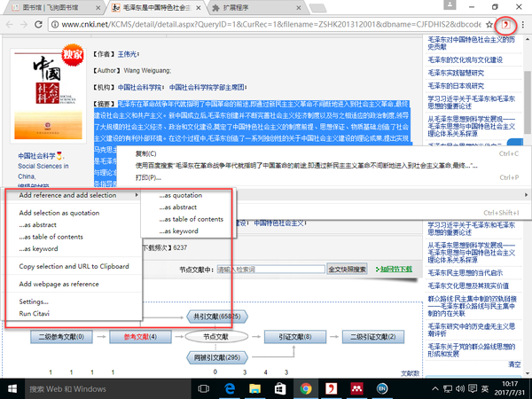Click the 共引文献 node button
The image size is (532, 399).
point(217,317)
